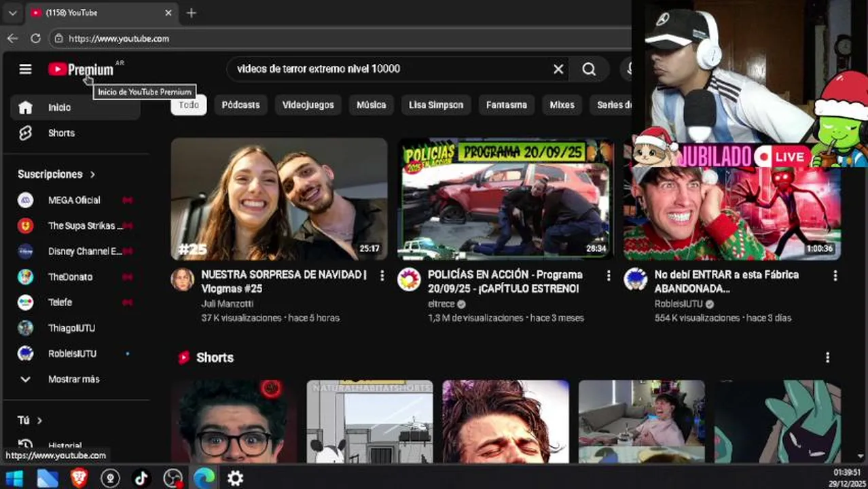Open the Short of man grimacing
This screenshot has height=489, width=868.
505,421
